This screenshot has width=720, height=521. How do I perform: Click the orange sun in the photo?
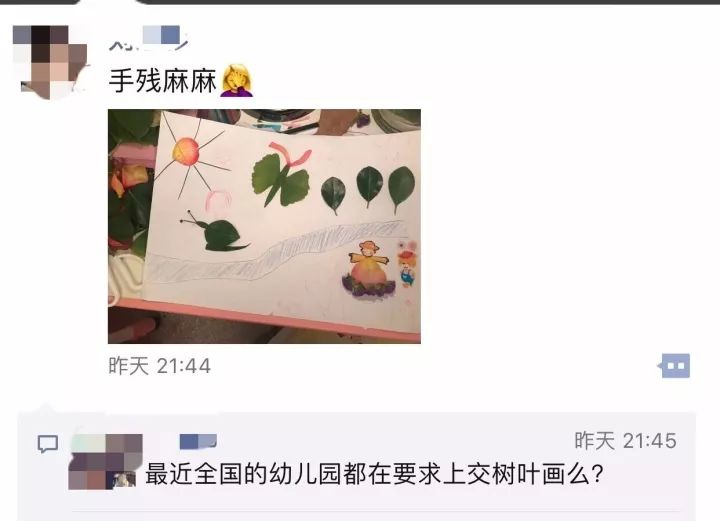point(186,151)
